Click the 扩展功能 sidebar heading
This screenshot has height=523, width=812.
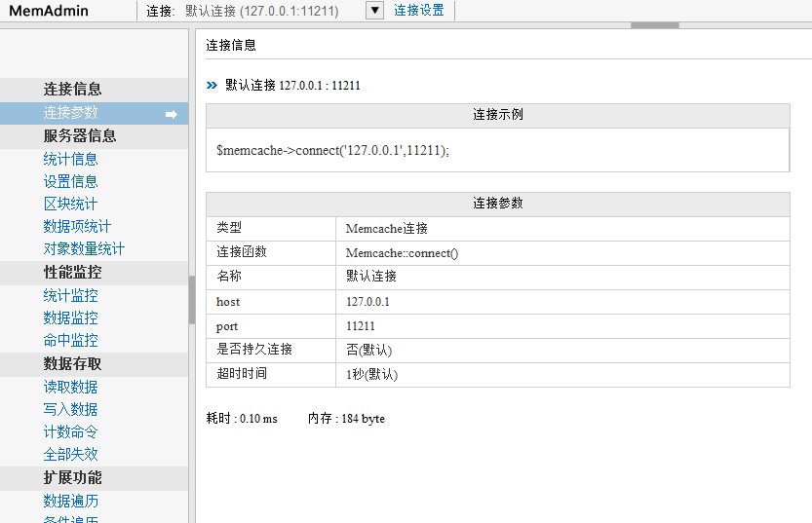click(x=94, y=478)
